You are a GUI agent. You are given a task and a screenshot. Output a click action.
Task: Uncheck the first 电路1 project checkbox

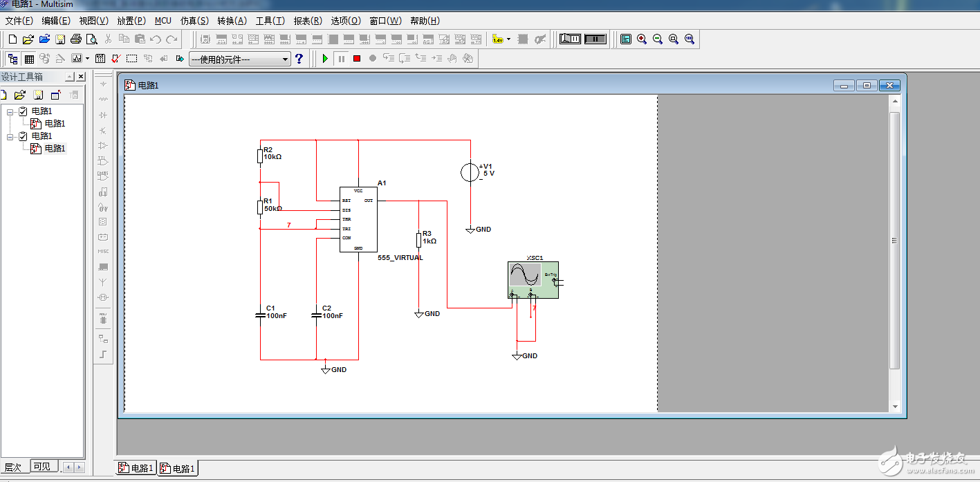pos(23,111)
